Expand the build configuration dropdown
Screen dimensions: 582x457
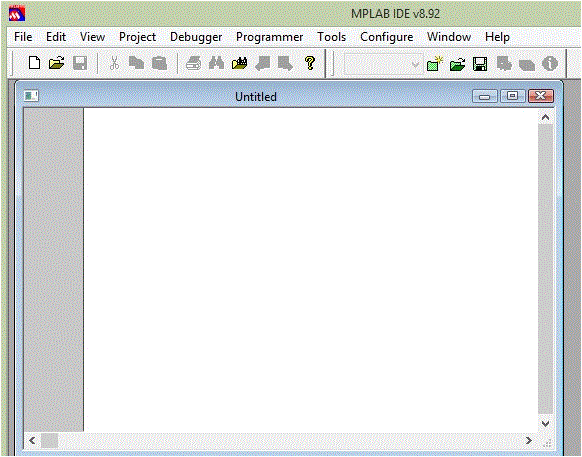point(415,64)
